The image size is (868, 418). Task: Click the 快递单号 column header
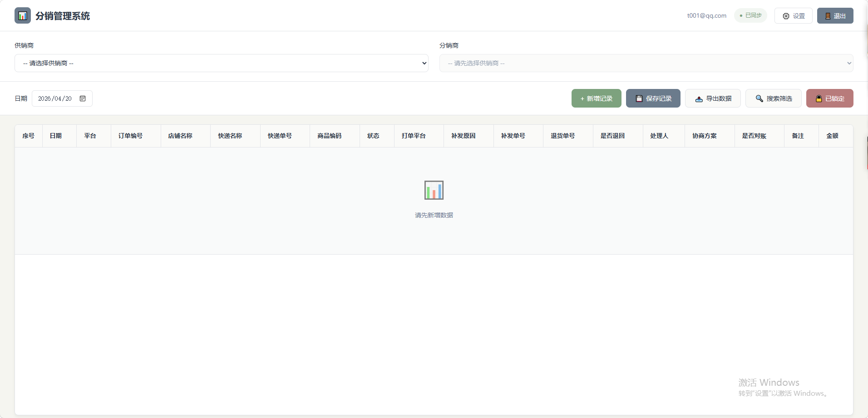[280, 136]
